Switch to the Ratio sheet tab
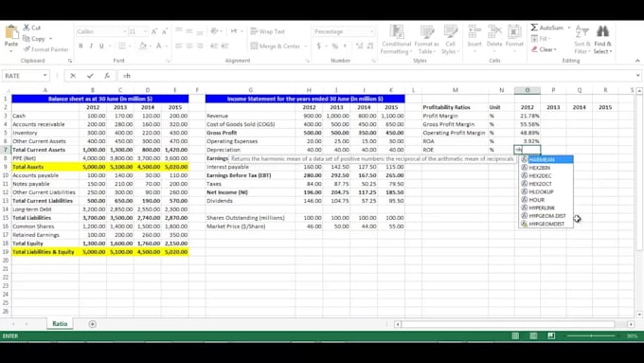Image resolution: width=644 pixels, height=363 pixels. (x=60, y=323)
